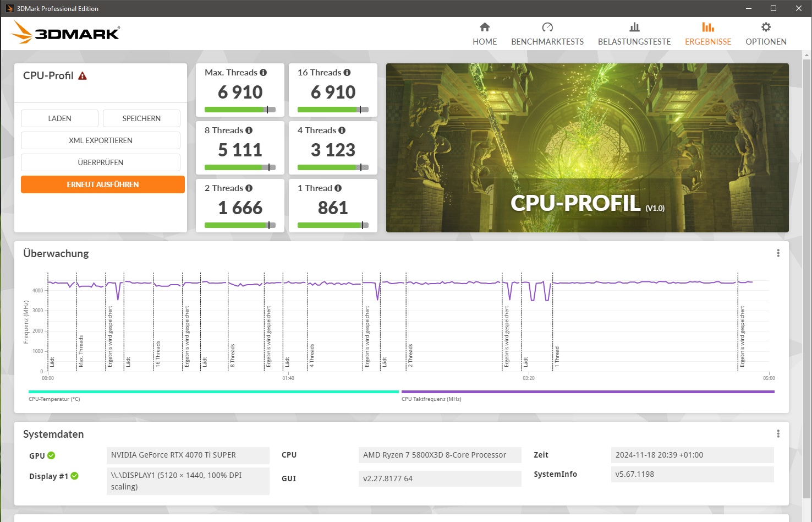Click the NVIDIA GeForce RTX 4070 Ti SUPER field
Image resolution: width=812 pixels, height=522 pixels.
(x=188, y=455)
